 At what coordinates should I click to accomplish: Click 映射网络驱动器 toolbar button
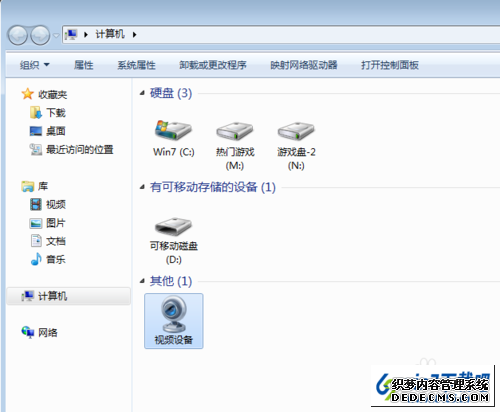304,65
